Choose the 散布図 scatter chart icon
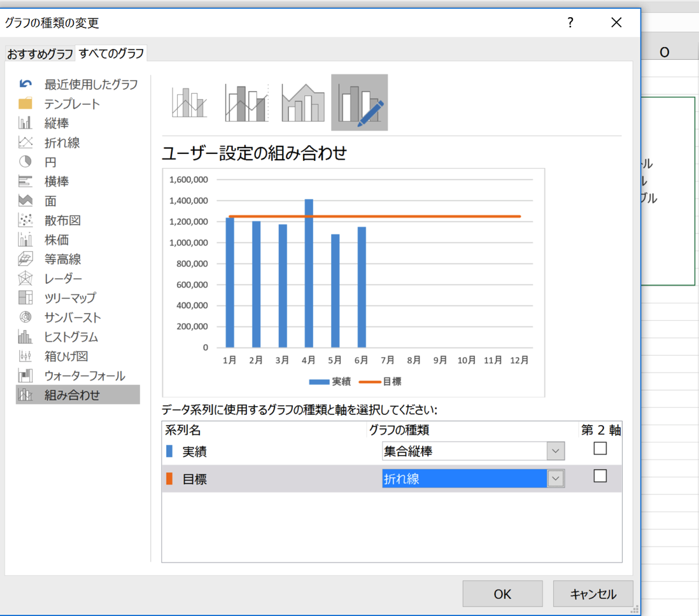Viewport: 699px width, 616px height. (x=25, y=220)
